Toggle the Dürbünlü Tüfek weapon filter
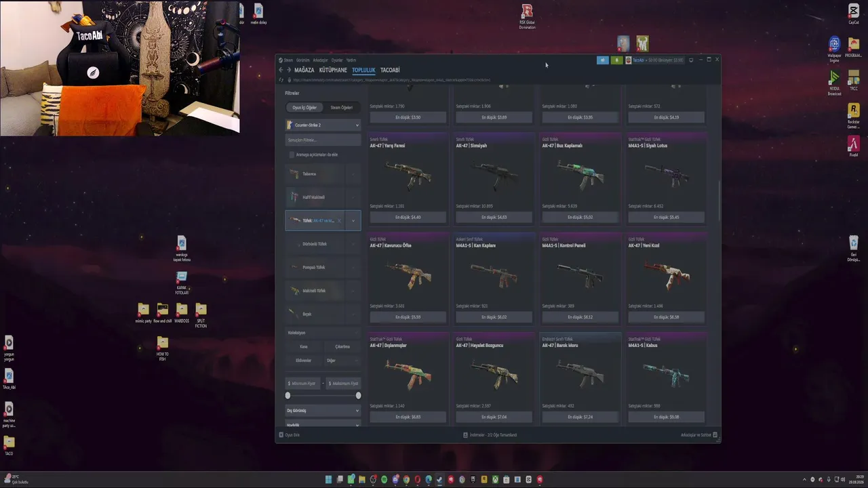This screenshot has width=868, height=488. pos(315,244)
